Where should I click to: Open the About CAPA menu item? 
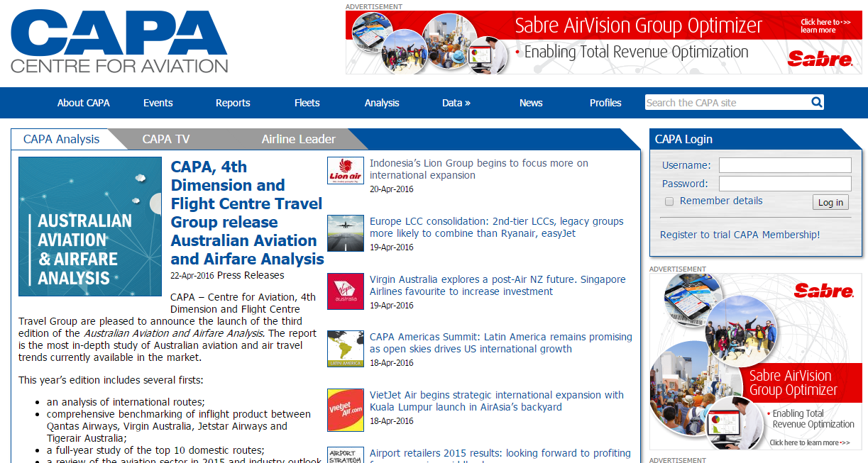pyautogui.click(x=84, y=103)
